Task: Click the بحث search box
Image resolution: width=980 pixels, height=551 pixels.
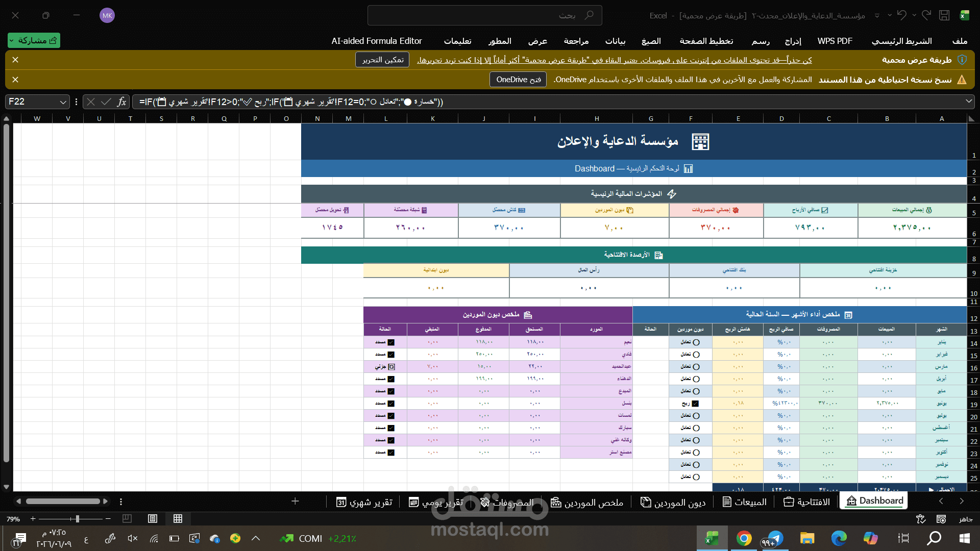Action: [x=485, y=15]
